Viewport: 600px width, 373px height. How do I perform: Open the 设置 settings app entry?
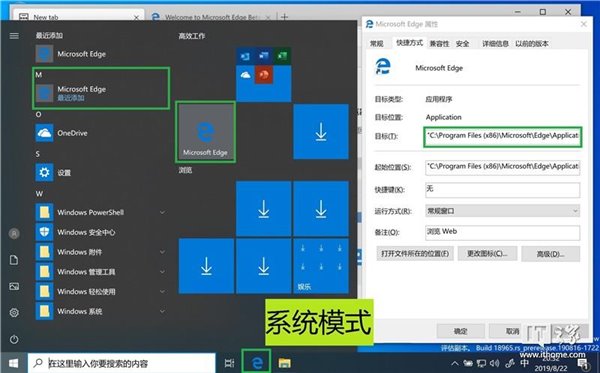tap(101, 173)
